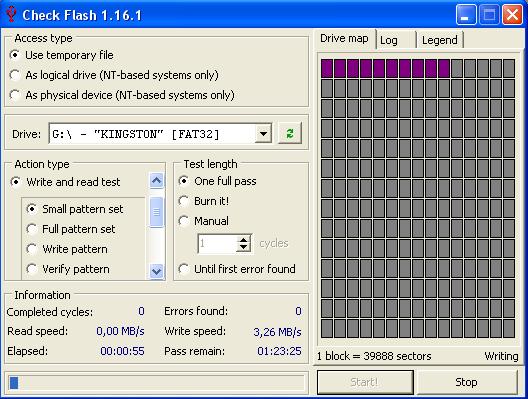The height and width of the screenshot is (399, 528).
Task: Click the Pass remain value 01:23:25
Action: (279, 351)
